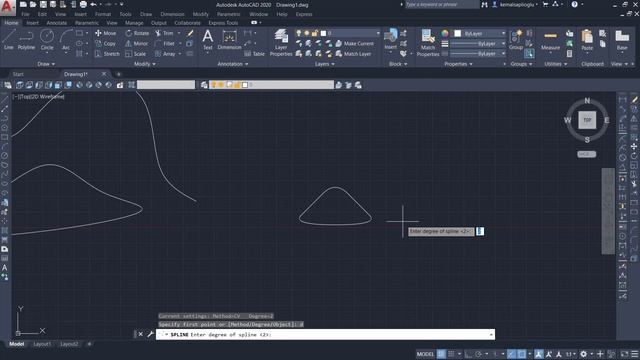Click the Rotate command
Viewport: 640px width, 360px height.
(137, 33)
